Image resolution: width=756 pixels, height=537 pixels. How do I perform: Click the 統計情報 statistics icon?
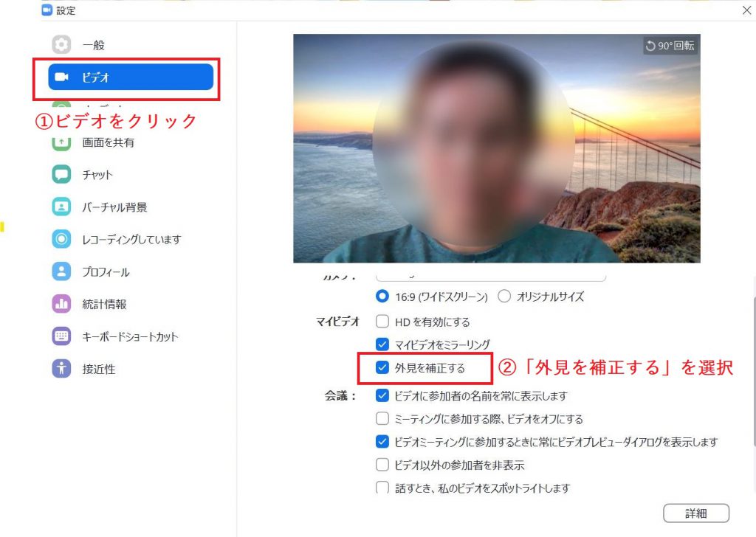[61, 304]
